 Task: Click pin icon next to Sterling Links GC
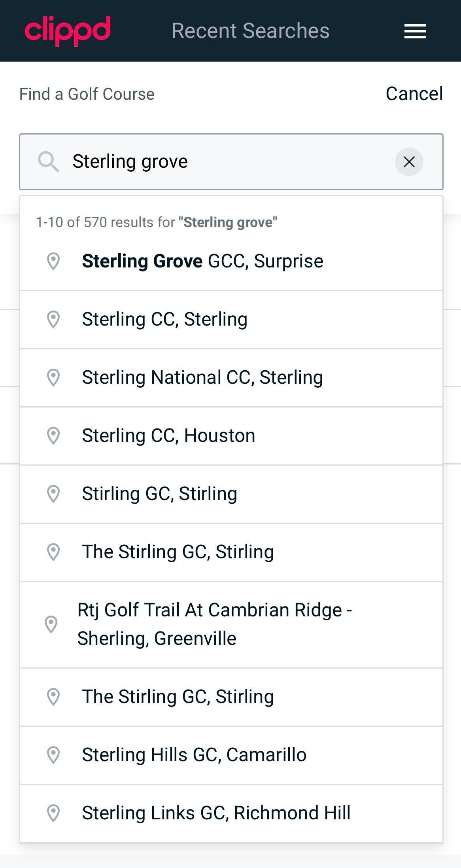53,813
